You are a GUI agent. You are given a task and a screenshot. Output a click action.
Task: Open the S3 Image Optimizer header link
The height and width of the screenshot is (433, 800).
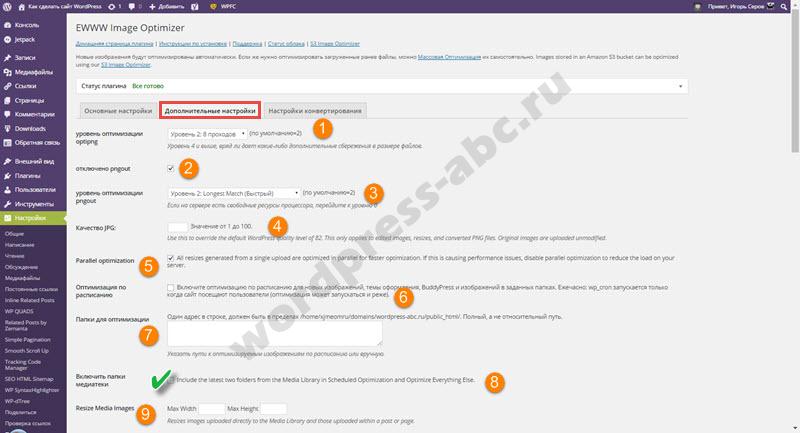point(335,44)
